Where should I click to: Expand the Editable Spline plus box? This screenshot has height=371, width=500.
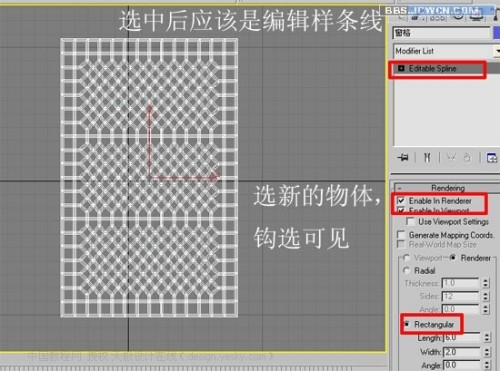(x=401, y=68)
